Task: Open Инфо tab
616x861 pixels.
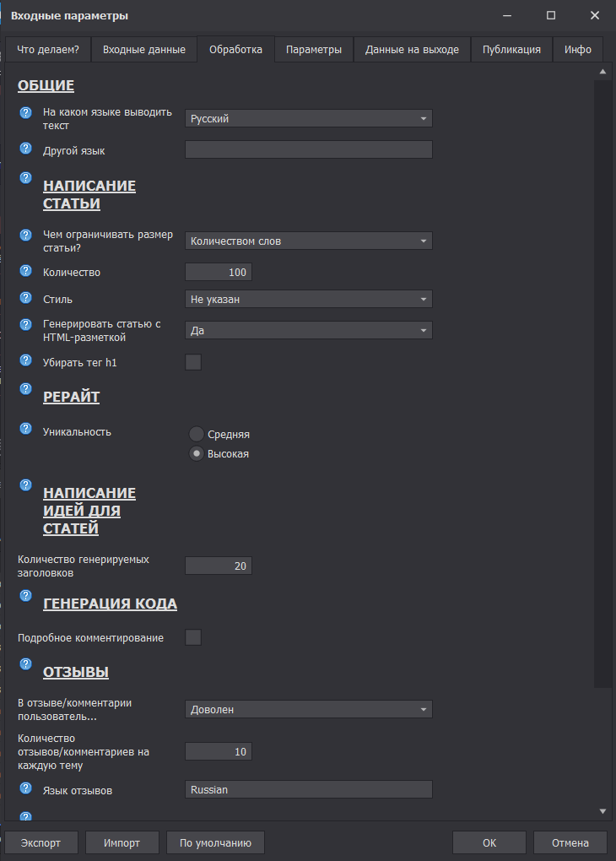Action: pyautogui.click(x=577, y=50)
